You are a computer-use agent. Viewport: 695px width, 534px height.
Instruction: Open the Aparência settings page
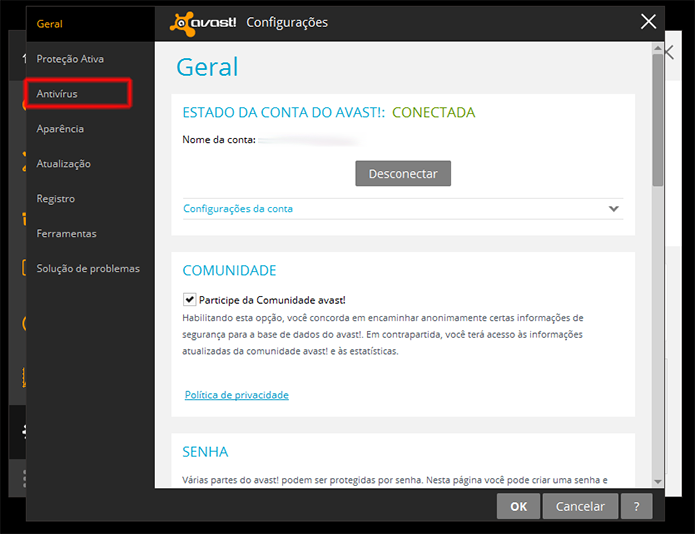60,129
